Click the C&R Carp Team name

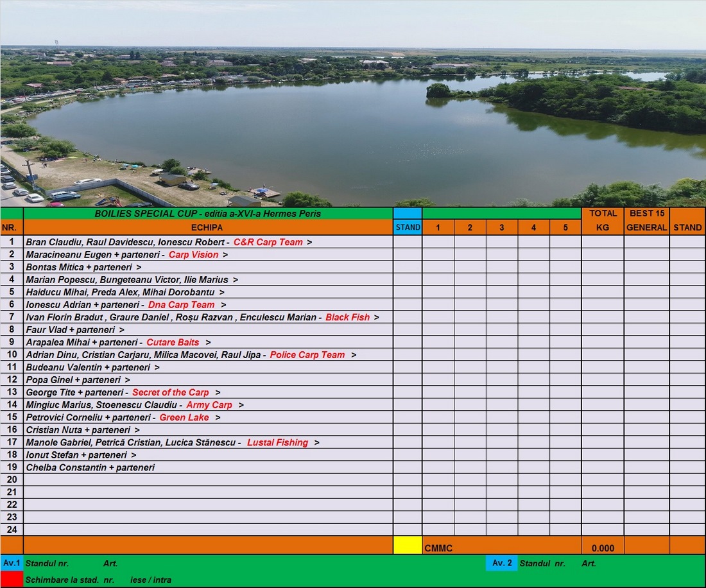(x=268, y=242)
